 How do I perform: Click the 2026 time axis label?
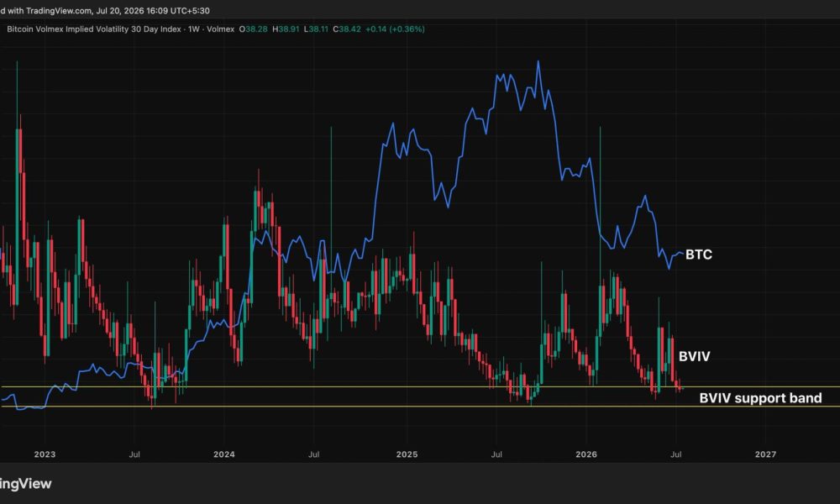586,454
